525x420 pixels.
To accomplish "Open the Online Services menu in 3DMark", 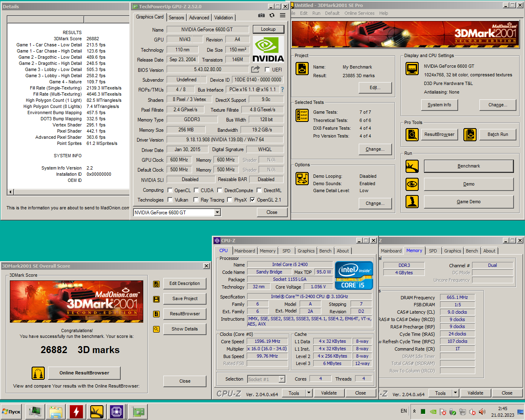I will point(360,13).
